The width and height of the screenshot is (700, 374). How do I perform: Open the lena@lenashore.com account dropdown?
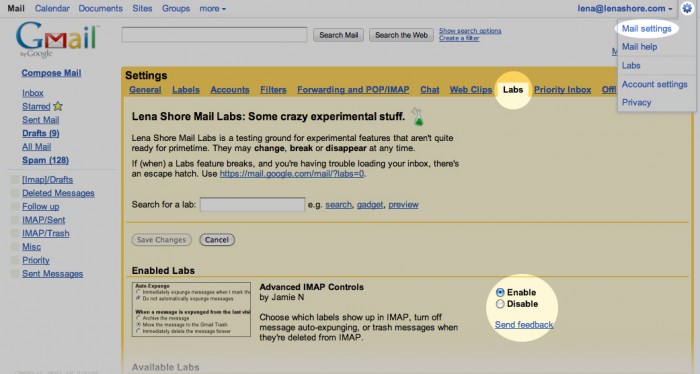tap(625, 8)
